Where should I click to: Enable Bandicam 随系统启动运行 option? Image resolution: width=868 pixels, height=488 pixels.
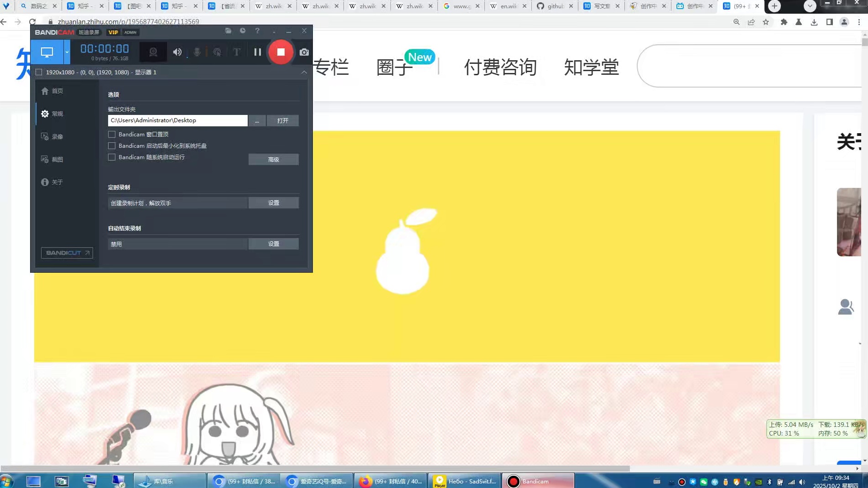pos(112,157)
